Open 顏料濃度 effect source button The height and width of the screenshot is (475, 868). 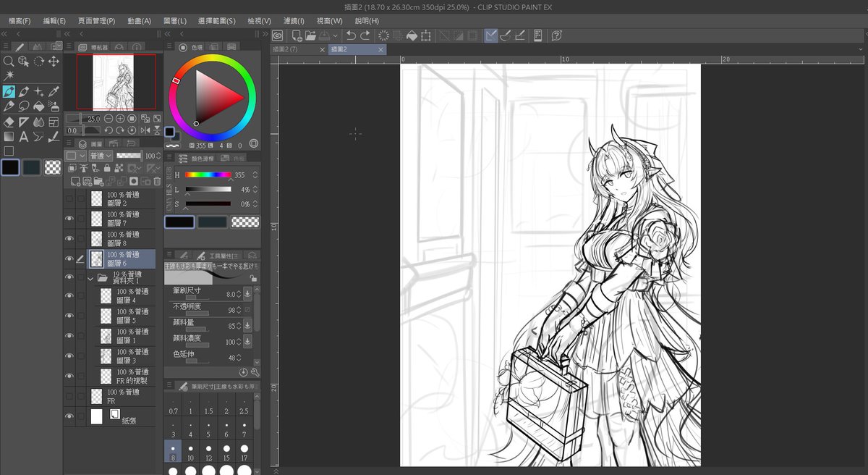point(247,342)
